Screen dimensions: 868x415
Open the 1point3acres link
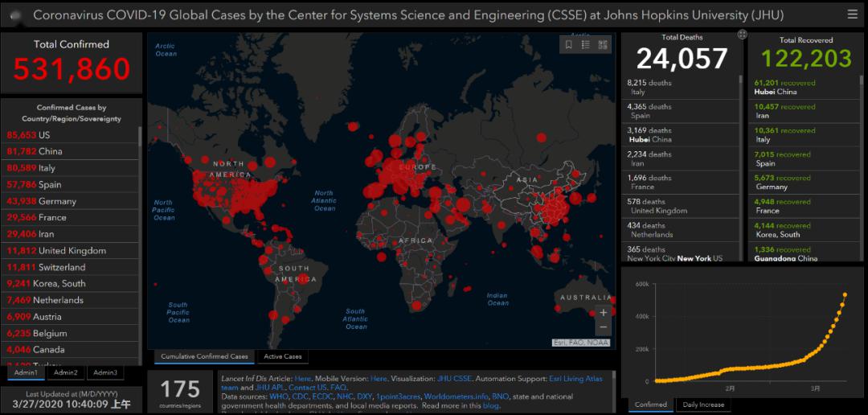[399, 397]
